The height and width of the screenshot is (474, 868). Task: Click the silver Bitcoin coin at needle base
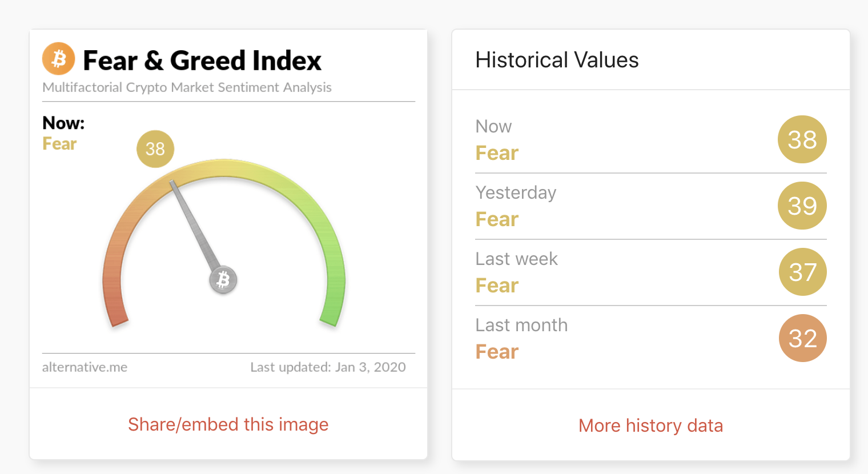pyautogui.click(x=223, y=280)
